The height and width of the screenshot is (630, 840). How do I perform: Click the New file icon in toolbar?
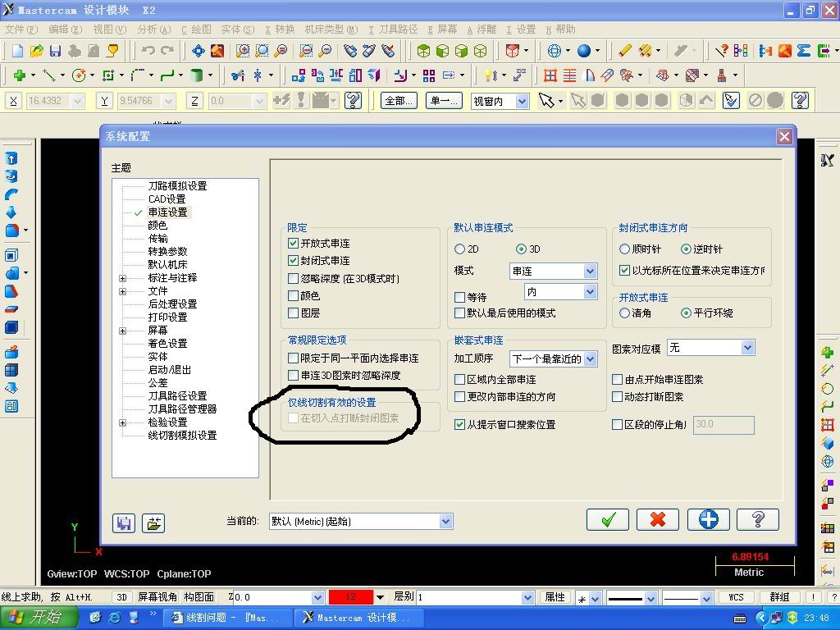(18, 51)
